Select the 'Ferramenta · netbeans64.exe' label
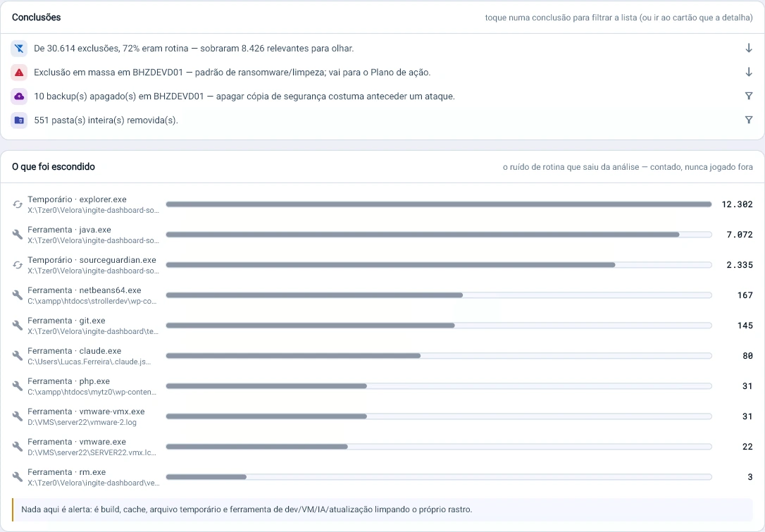765x532 pixels. coord(85,290)
